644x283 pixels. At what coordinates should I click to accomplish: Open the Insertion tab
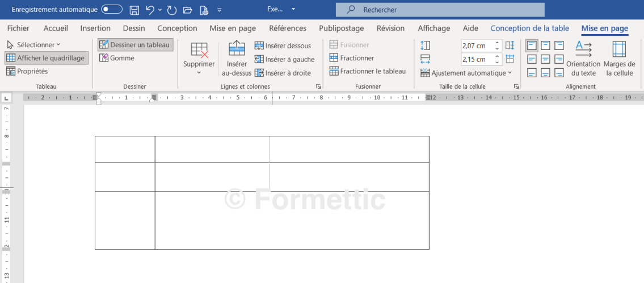95,28
